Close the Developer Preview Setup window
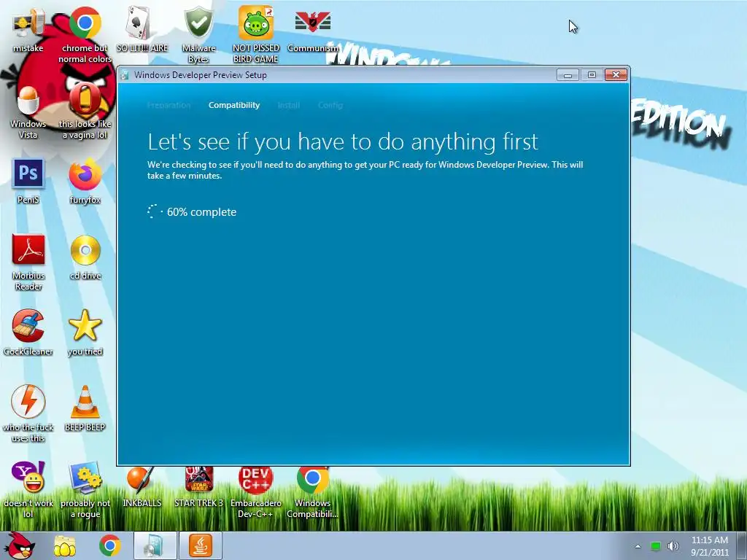 [616, 75]
